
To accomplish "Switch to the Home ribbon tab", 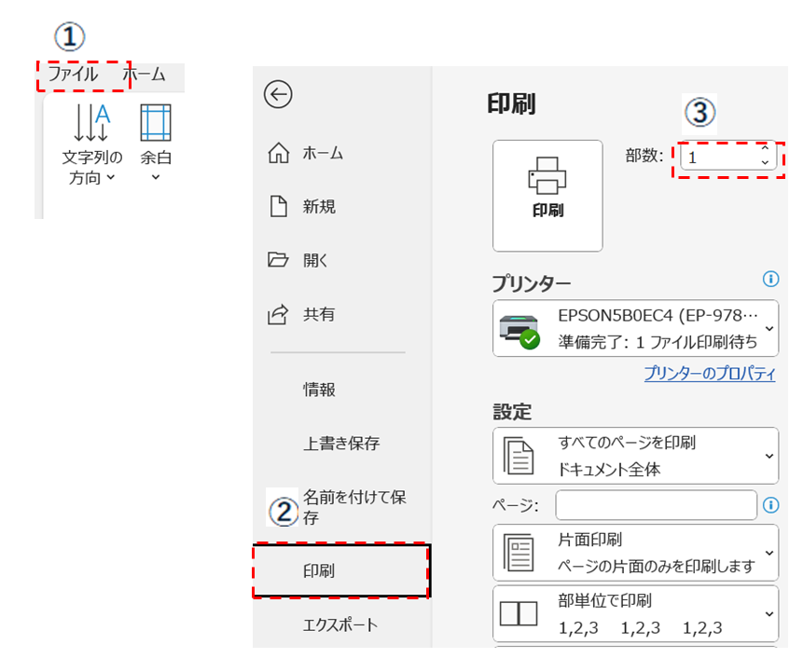I will (x=144, y=75).
